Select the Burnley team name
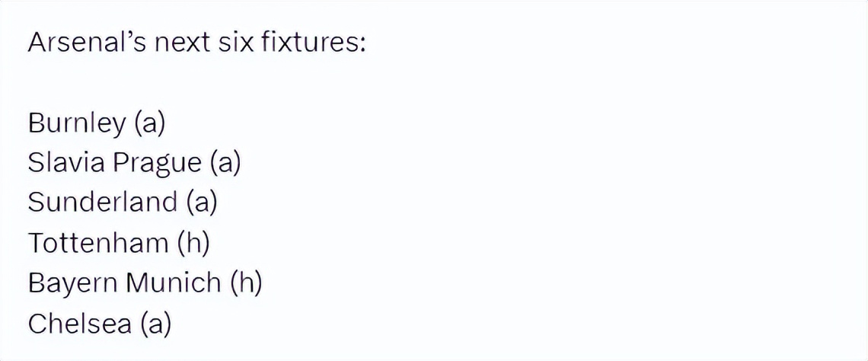 point(77,123)
